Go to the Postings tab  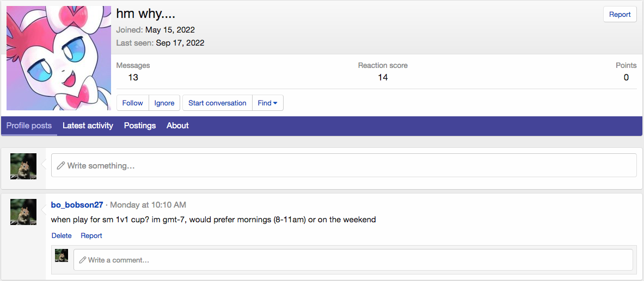pos(140,126)
